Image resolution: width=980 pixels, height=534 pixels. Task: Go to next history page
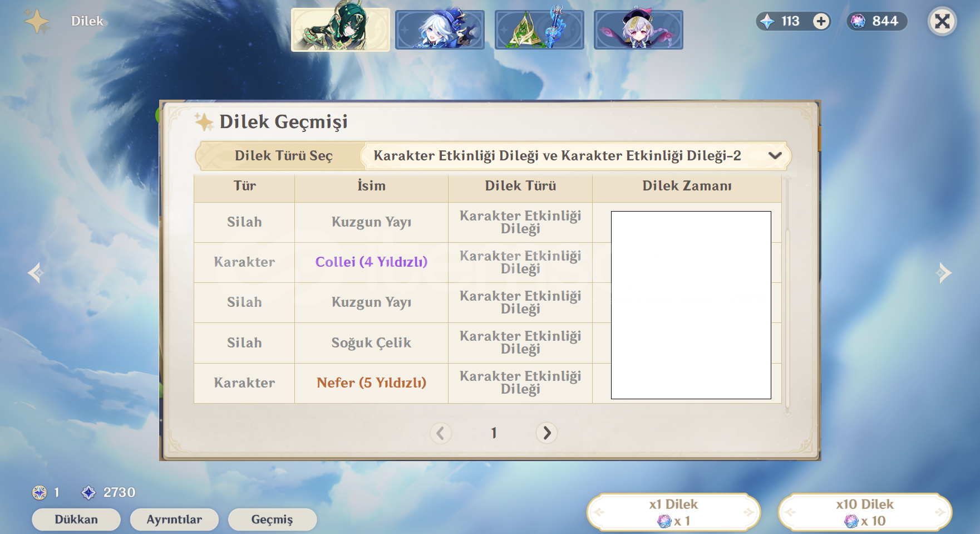[x=546, y=433]
